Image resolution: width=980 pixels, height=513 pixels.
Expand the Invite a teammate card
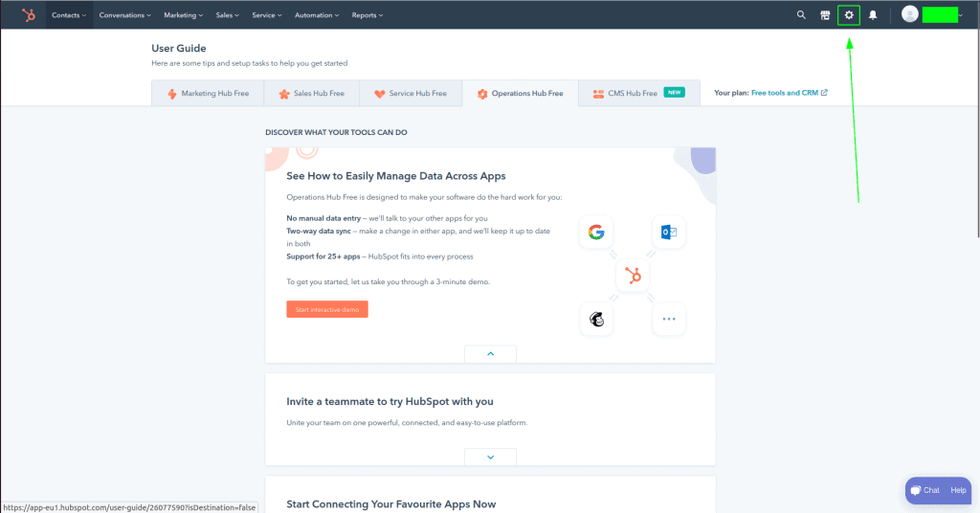pyautogui.click(x=491, y=457)
